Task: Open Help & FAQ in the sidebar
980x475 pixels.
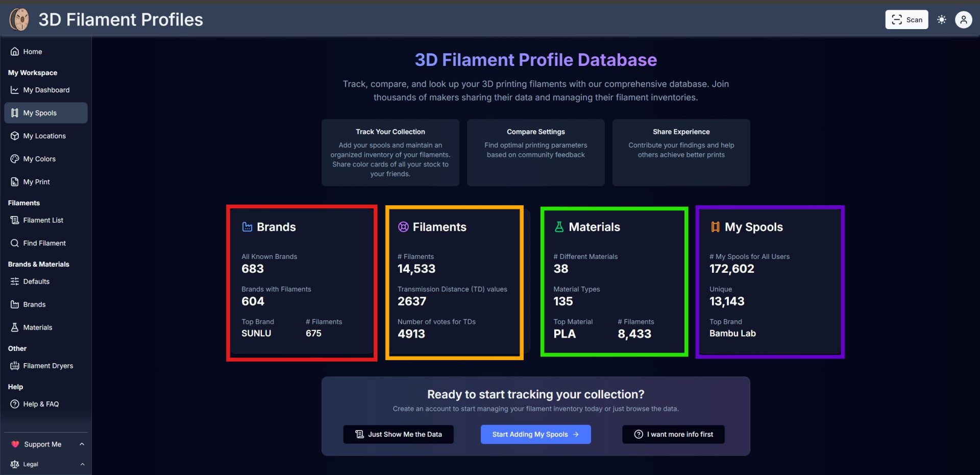Action: click(41, 404)
